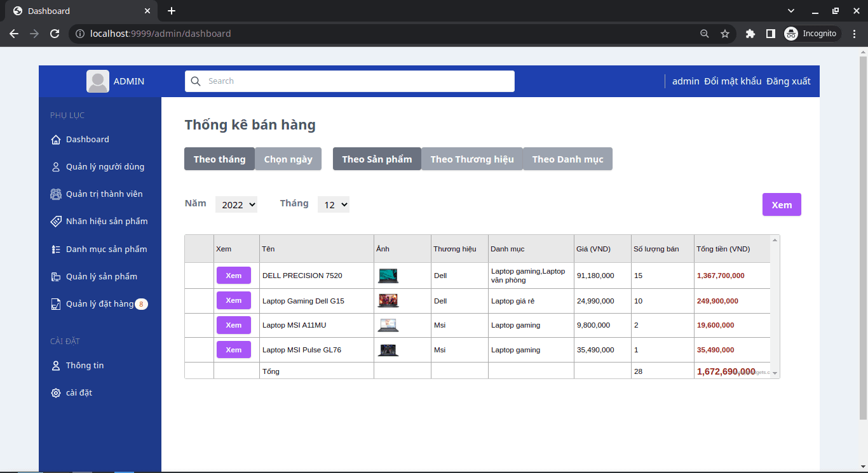Screen dimensions: 868x473
Task: Open a new browser tab
Action: [x=172, y=11]
